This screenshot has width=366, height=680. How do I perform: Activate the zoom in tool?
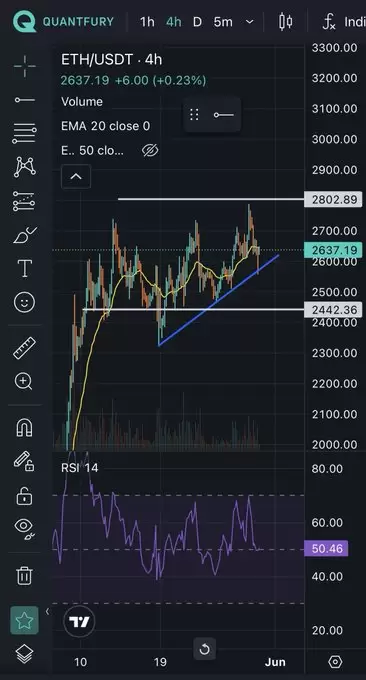[x=24, y=382]
